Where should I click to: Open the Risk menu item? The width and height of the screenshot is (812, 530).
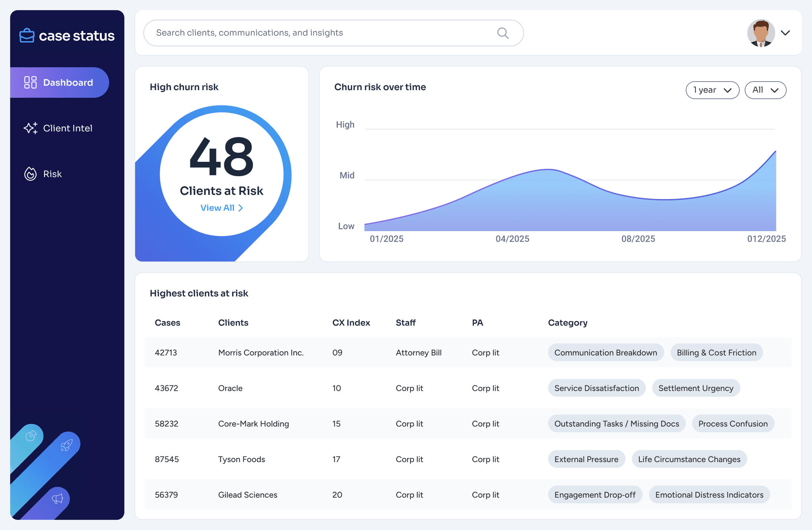pyautogui.click(x=52, y=174)
